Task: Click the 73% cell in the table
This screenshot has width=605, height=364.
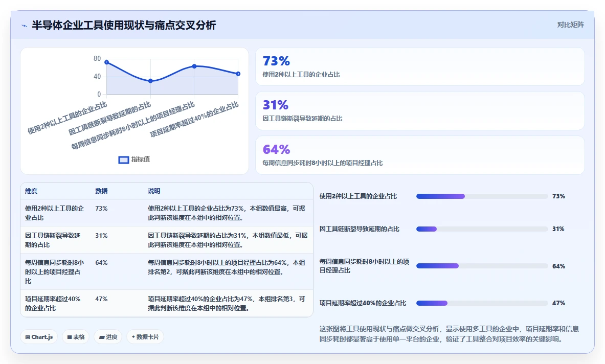Action: (101, 208)
